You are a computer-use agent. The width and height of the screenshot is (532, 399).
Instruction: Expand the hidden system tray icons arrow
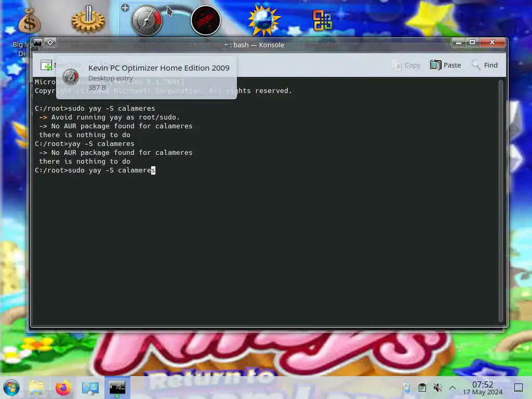point(453,388)
